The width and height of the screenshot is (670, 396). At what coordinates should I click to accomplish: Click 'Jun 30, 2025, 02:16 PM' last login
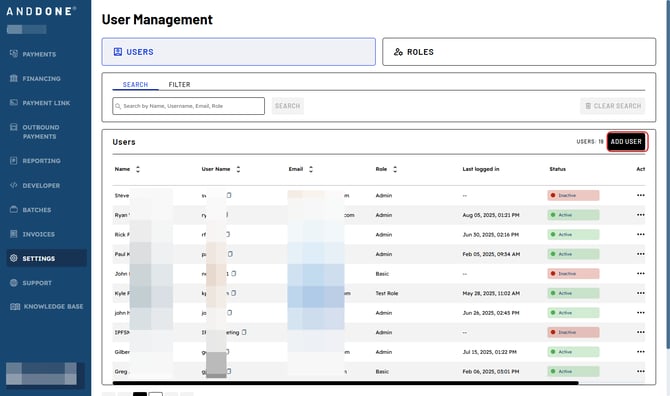[x=491, y=235]
